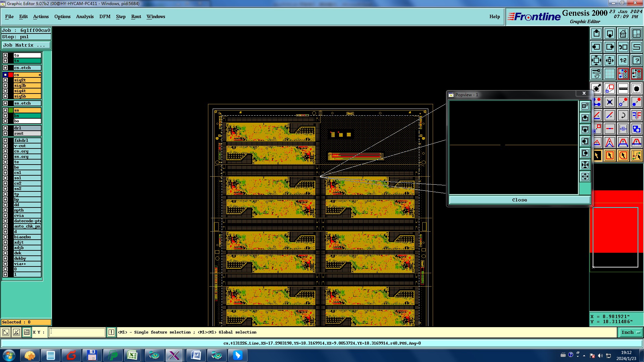644x362 pixels.
Task: Toggle the grid display icon
Action: pyautogui.click(x=609, y=74)
